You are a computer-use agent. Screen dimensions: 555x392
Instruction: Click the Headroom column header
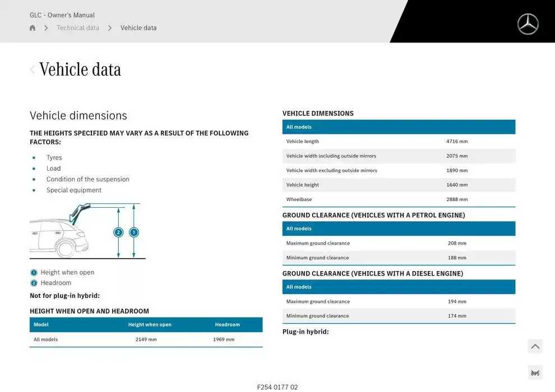[x=227, y=325]
